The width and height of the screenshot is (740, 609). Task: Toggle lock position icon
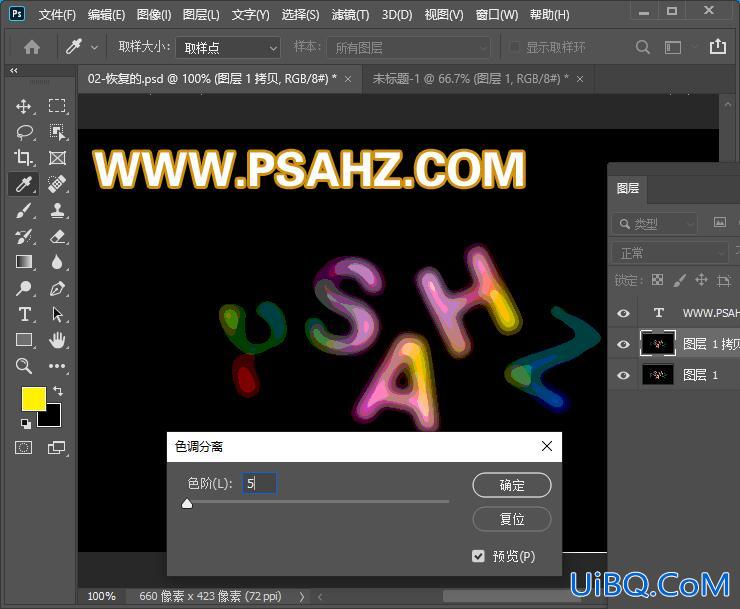pyautogui.click(x=701, y=280)
